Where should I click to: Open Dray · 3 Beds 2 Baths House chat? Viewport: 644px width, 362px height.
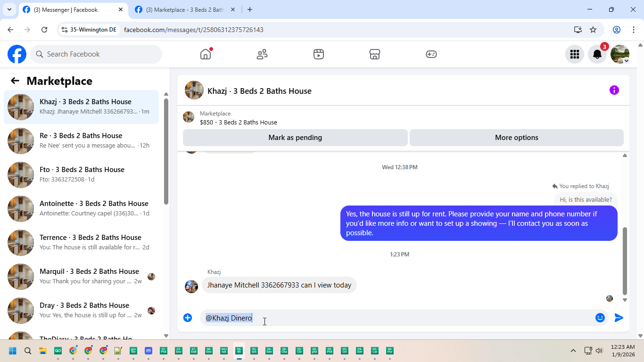(81, 311)
